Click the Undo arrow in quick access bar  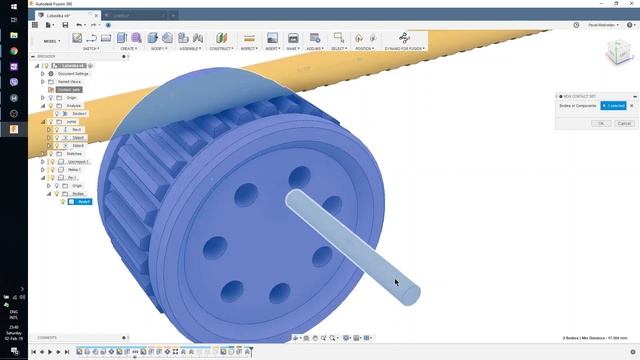[x=79, y=25]
